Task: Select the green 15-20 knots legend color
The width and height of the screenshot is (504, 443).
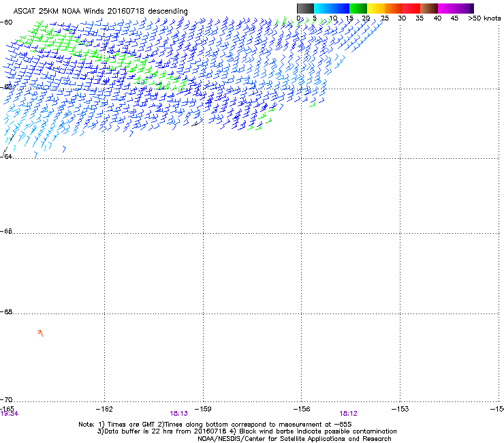Action: (x=358, y=8)
